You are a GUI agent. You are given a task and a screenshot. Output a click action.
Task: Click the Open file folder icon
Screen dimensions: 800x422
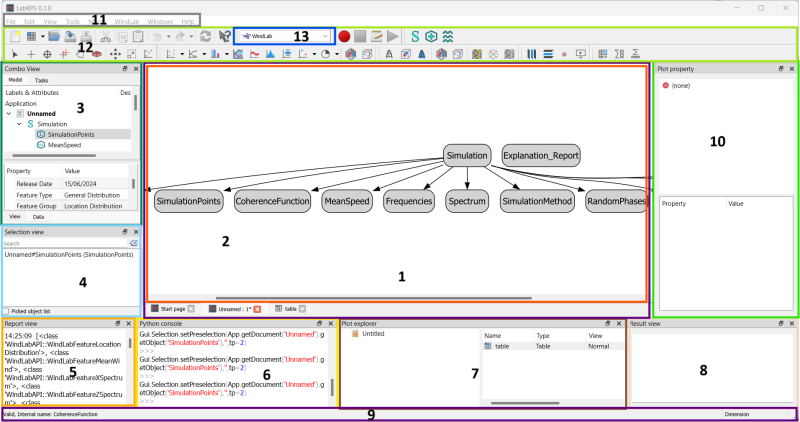tap(52, 36)
